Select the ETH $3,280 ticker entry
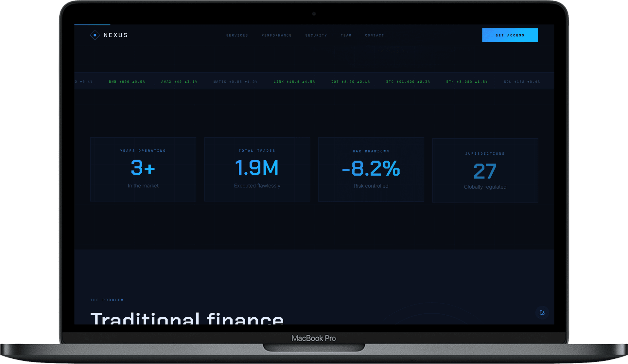This screenshot has width=628, height=364. 467,82
